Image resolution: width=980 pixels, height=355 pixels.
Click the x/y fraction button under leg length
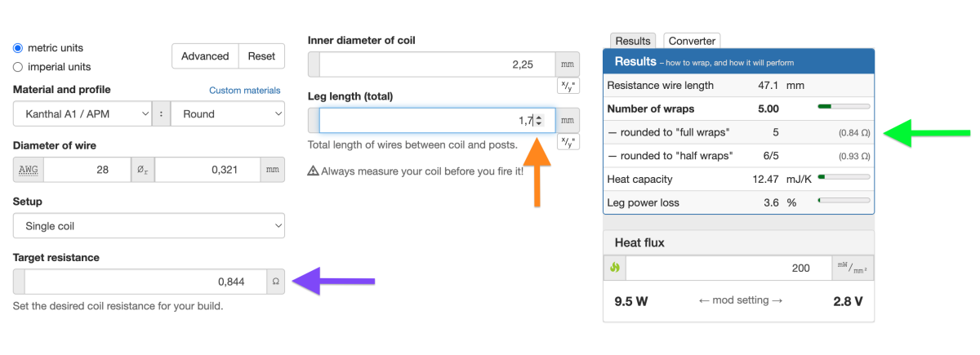pos(568,142)
